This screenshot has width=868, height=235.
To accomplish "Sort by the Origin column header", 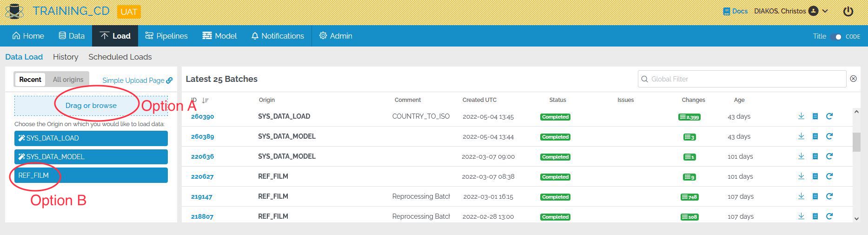I will 267,100.
